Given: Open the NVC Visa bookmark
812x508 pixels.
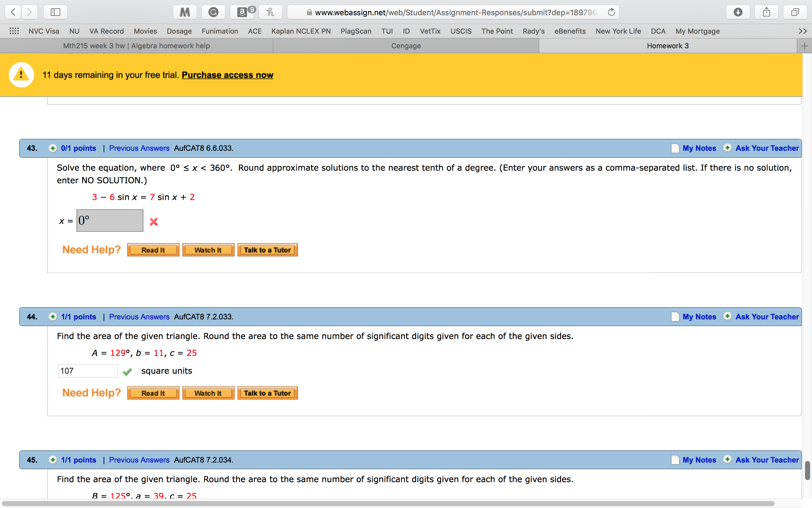Looking at the screenshot, I should [44, 31].
